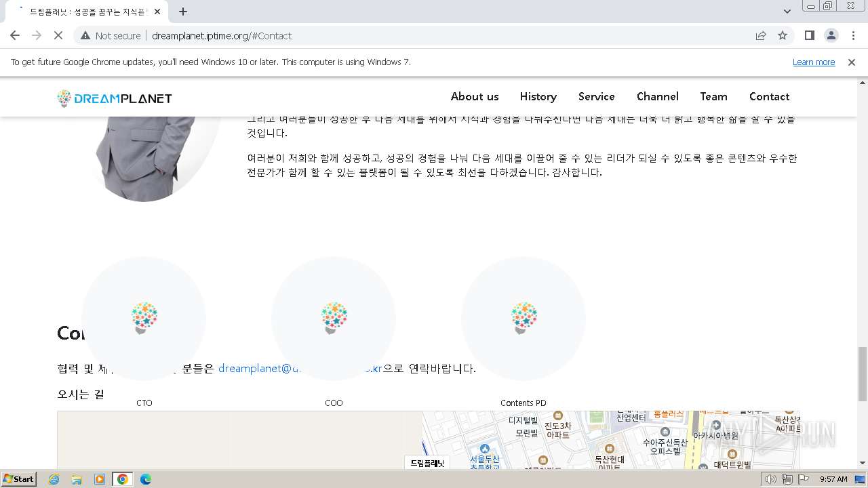Open File Explorer from the taskbar
868x488 pixels.
point(77,479)
